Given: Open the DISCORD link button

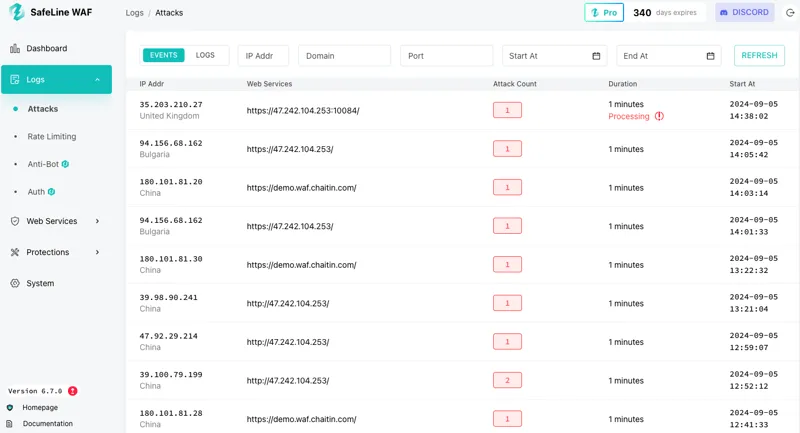Looking at the screenshot, I should pos(744,12).
